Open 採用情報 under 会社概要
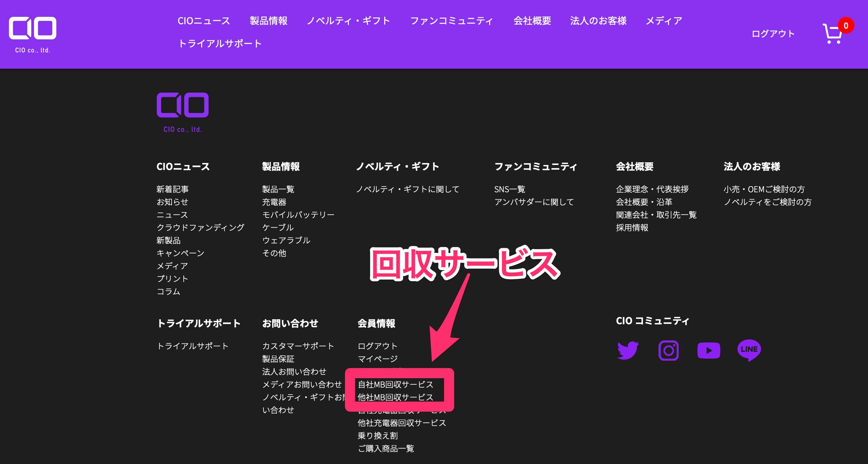The width and height of the screenshot is (868, 464). click(633, 228)
